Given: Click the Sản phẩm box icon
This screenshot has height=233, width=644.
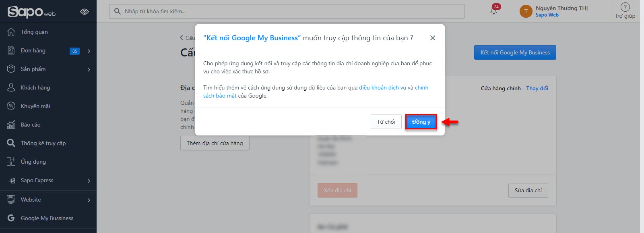Looking at the screenshot, I should pyautogui.click(x=11, y=69).
